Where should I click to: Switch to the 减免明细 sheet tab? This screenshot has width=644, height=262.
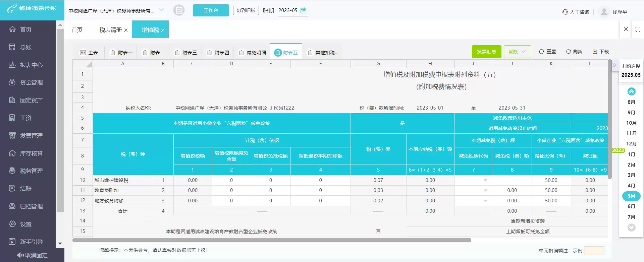[x=252, y=53]
